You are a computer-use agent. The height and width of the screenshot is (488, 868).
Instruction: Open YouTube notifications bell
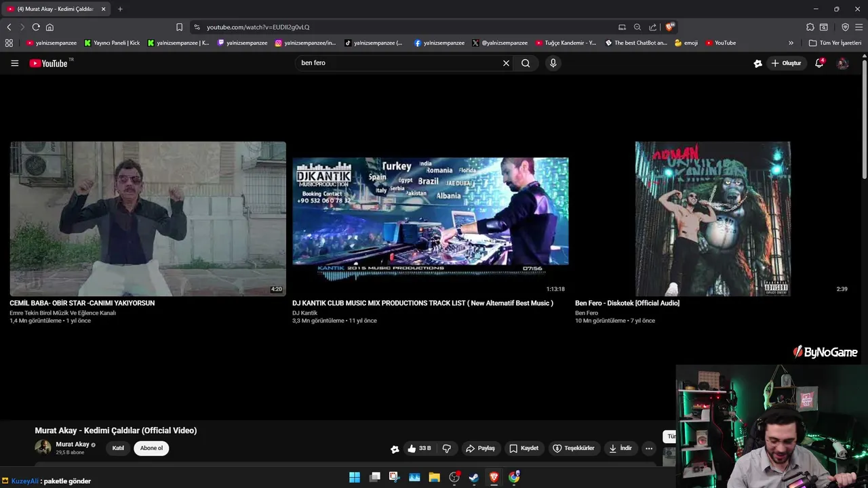point(819,63)
